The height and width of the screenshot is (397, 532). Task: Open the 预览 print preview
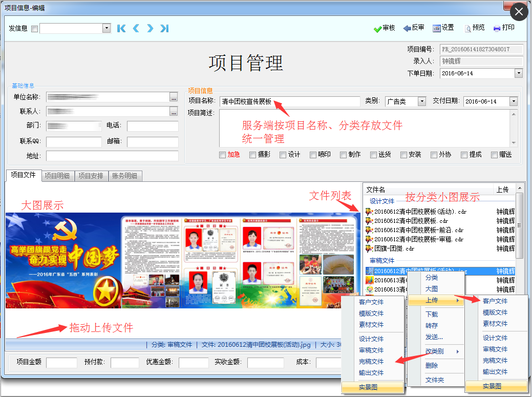(x=474, y=28)
